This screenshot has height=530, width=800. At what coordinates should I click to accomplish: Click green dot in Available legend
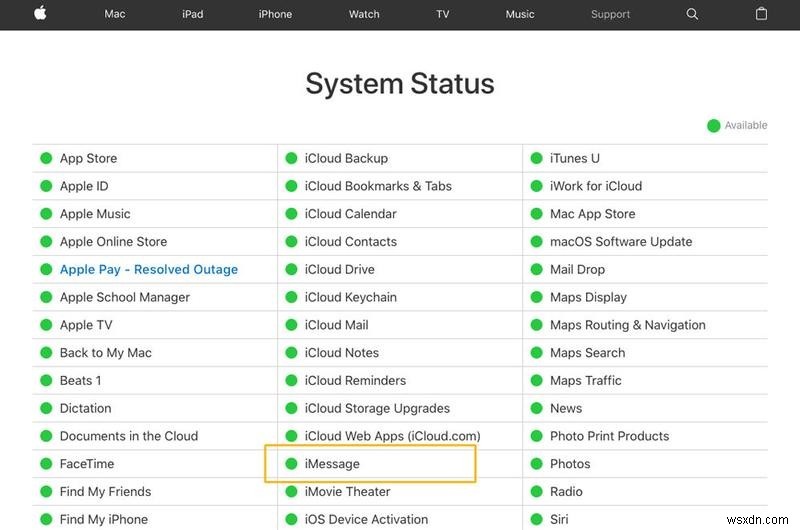point(713,126)
